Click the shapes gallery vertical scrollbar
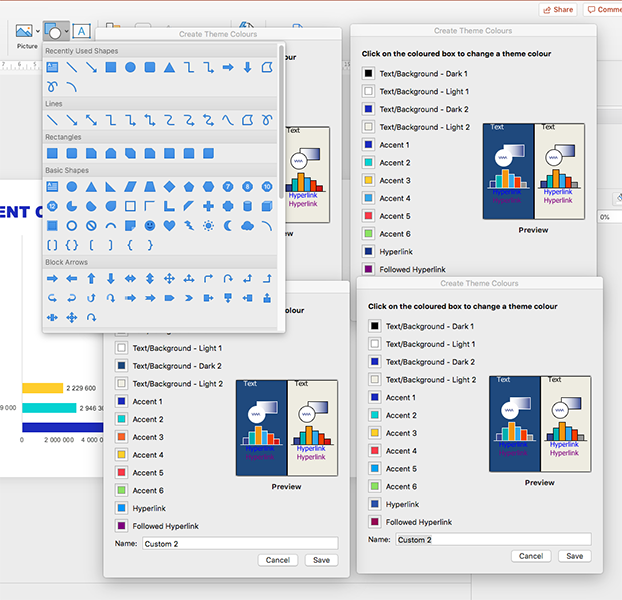Viewport: 622px width, 600px height. tap(281, 121)
